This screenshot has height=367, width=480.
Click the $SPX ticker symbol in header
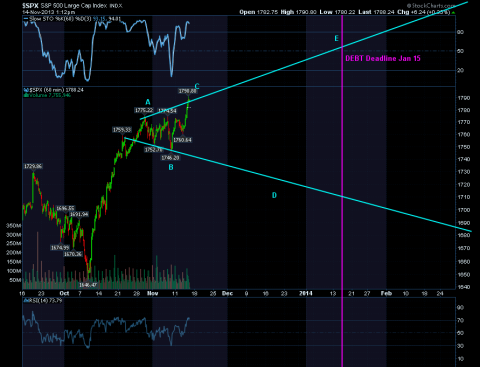tap(30, 6)
